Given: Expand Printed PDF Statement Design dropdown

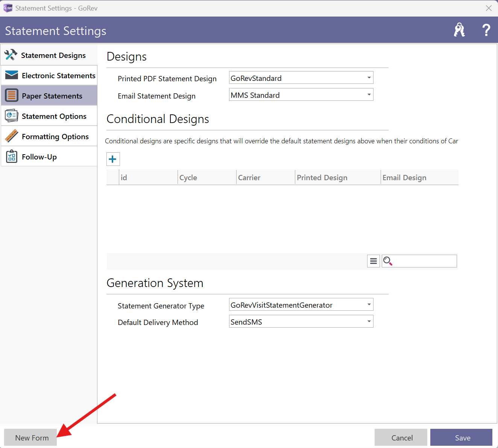Looking at the screenshot, I should coord(369,78).
